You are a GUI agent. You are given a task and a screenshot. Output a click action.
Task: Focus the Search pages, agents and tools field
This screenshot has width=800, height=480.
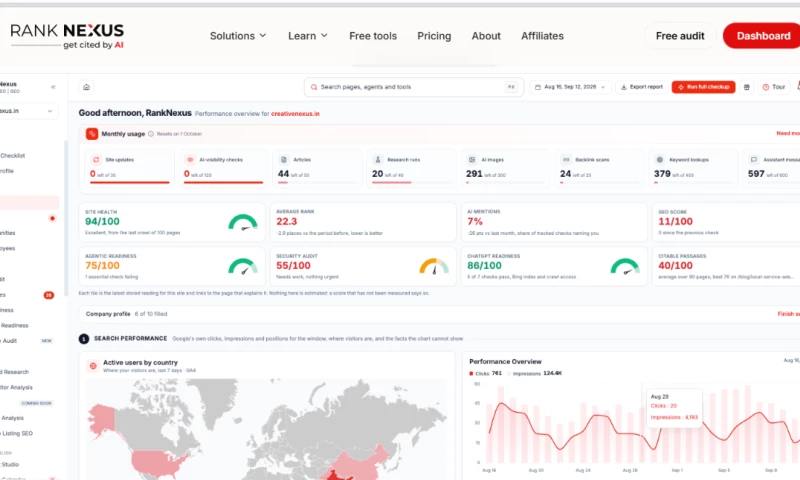tap(414, 87)
